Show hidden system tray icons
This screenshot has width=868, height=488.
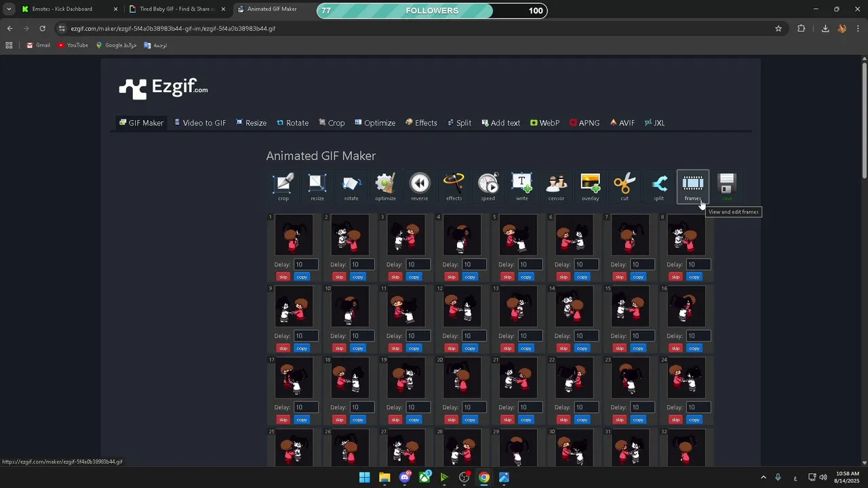pos(763,477)
